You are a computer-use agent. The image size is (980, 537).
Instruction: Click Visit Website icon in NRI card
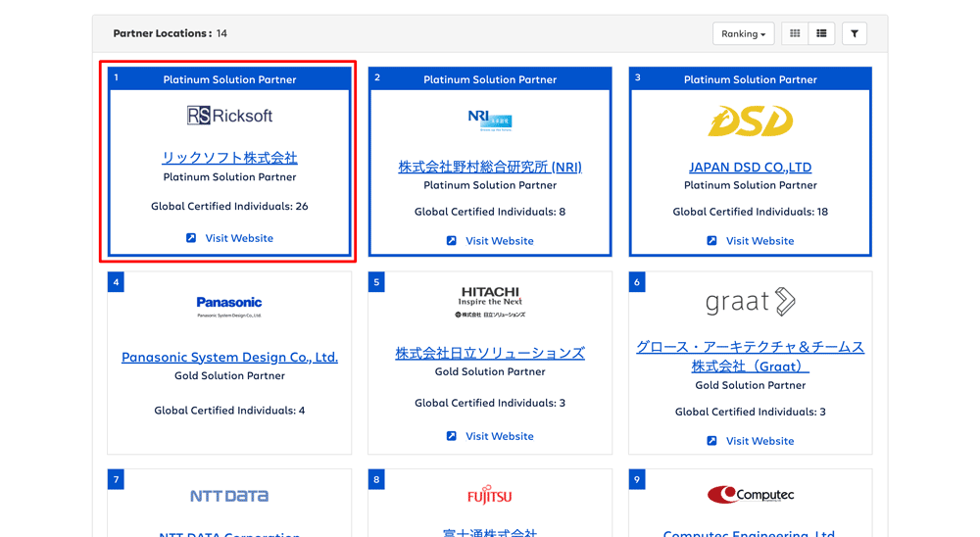pyautogui.click(x=451, y=241)
